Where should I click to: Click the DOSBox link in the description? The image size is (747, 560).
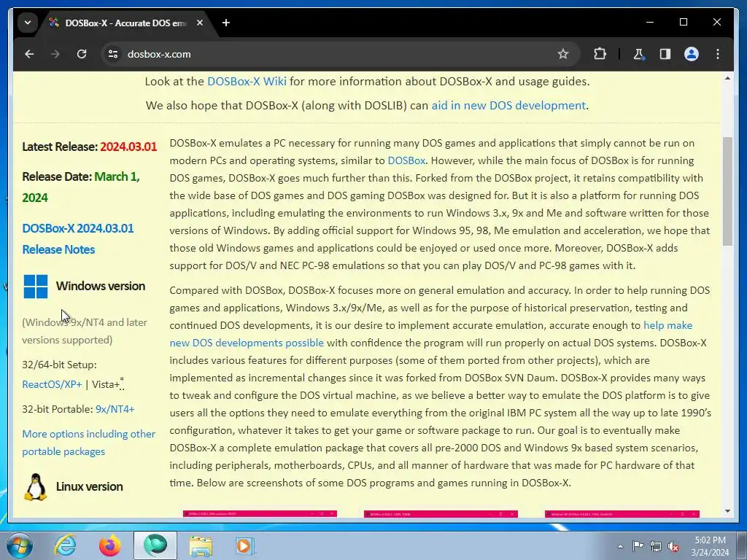[406, 160]
